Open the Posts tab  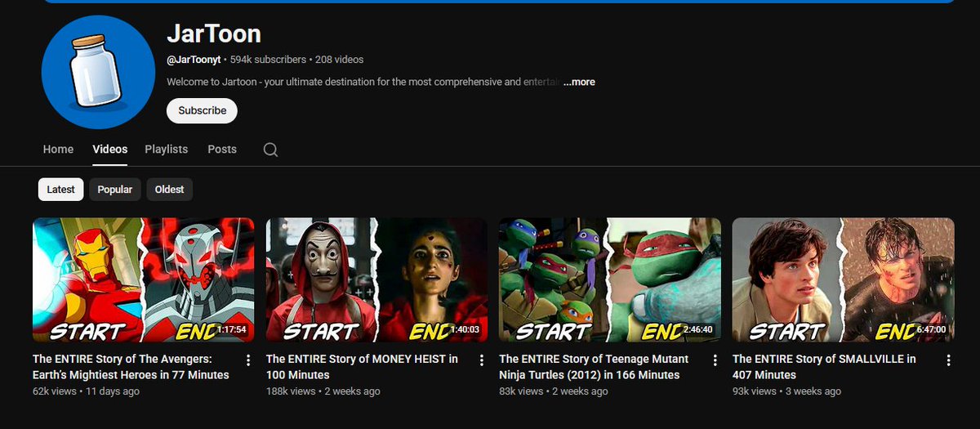click(x=222, y=150)
